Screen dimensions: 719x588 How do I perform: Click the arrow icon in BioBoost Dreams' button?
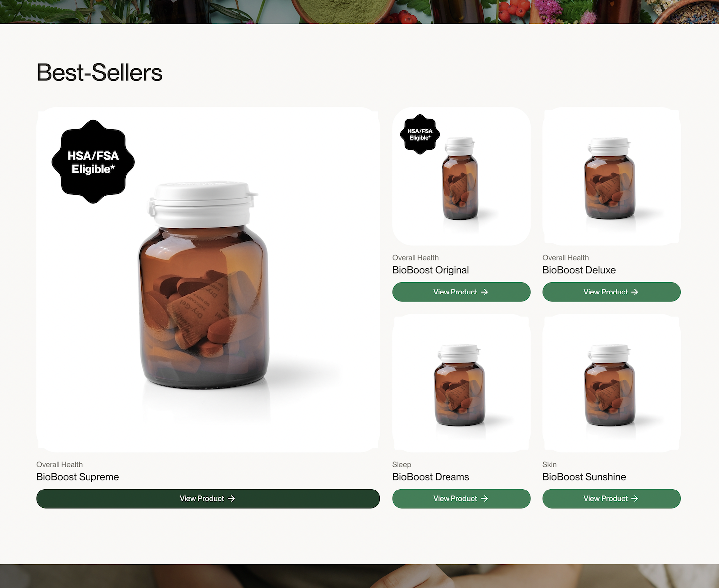click(x=484, y=498)
